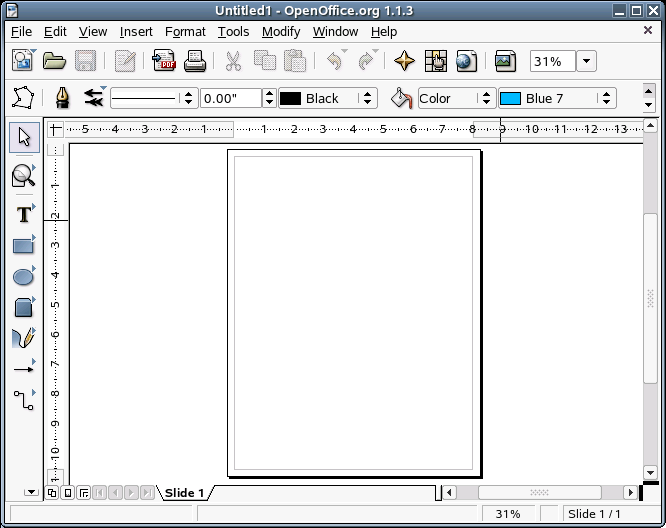The image size is (666, 528).
Task: Click the vertical scrollbar down arrow
Action: point(650,472)
